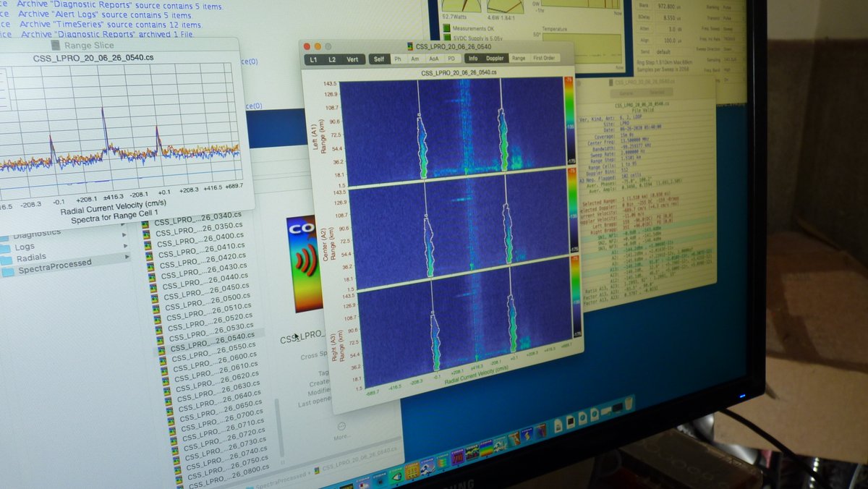Toggle the Vert display button

[x=352, y=59]
